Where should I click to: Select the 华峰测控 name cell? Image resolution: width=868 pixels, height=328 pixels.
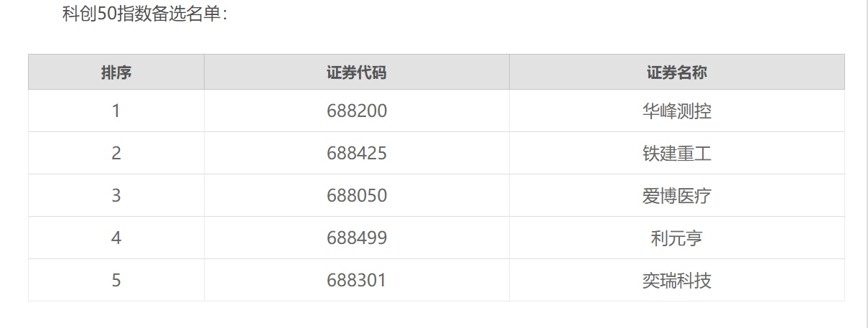676,111
